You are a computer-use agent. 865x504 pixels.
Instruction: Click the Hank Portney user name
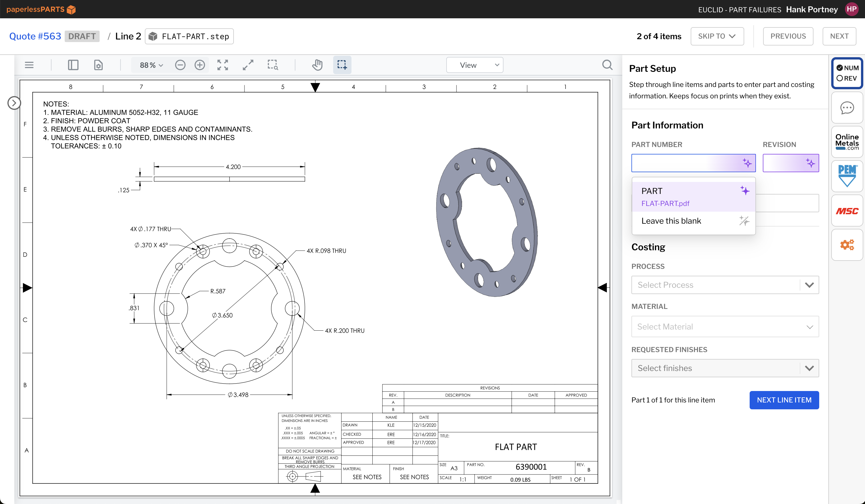tap(812, 9)
